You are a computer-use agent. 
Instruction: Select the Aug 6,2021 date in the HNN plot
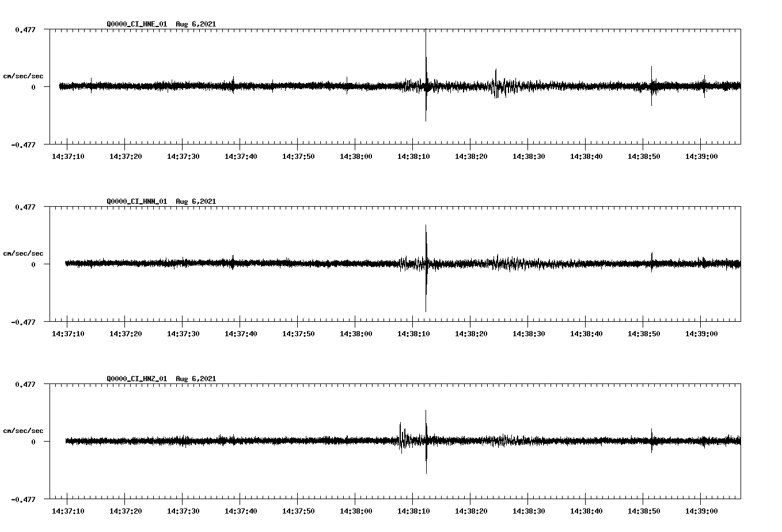point(196,202)
